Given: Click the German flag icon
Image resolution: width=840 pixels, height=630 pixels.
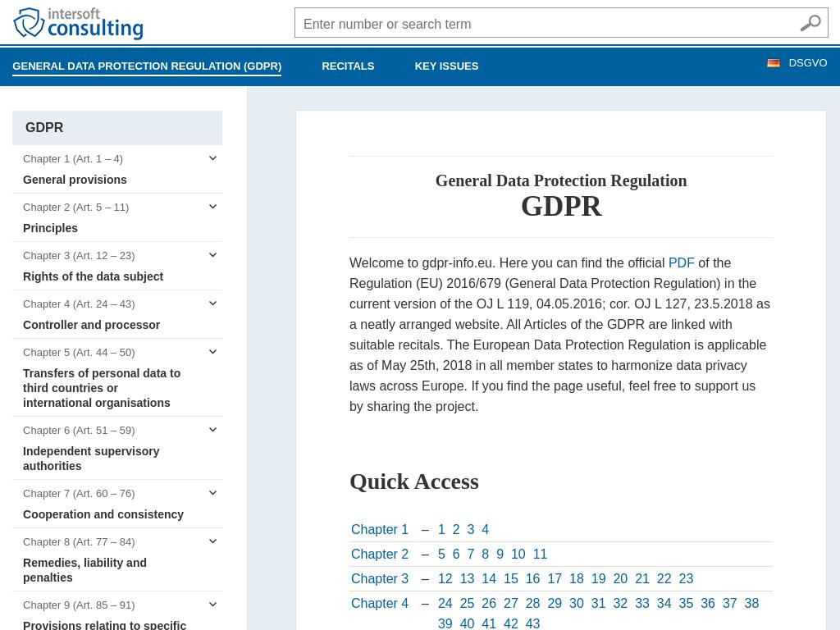Looking at the screenshot, I should (x=773, y=63).
